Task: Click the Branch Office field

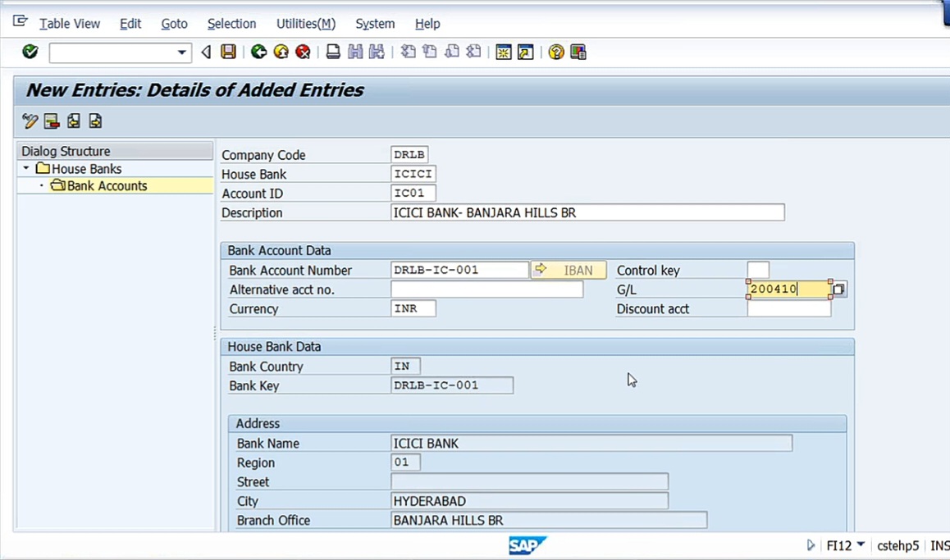Action: tap(549, 520)
